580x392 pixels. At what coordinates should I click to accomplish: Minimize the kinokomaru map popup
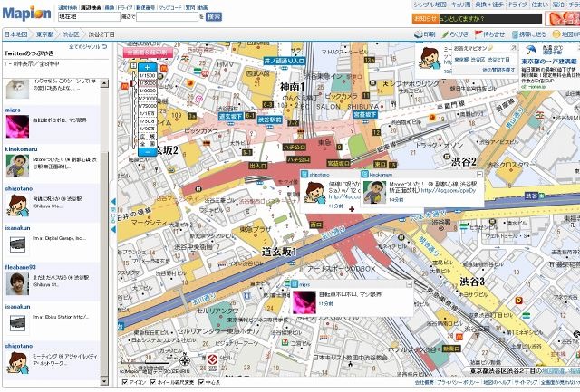[x=479, y=174]
